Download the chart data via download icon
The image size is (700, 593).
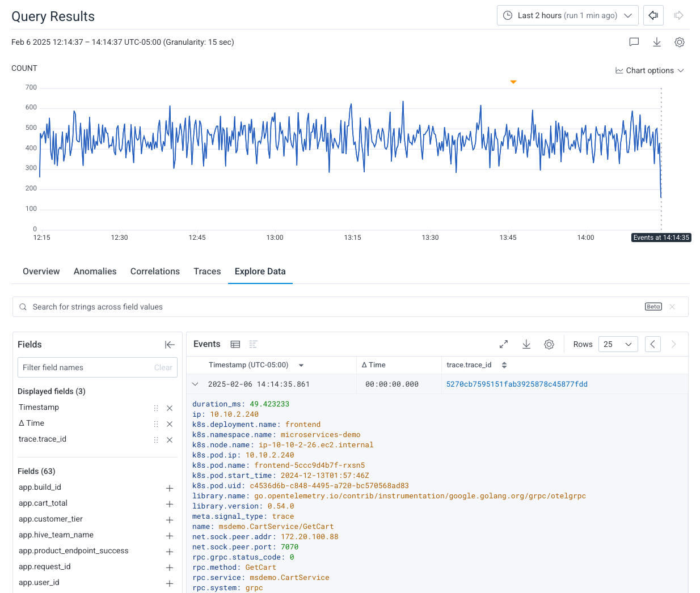tap(656, 42)
